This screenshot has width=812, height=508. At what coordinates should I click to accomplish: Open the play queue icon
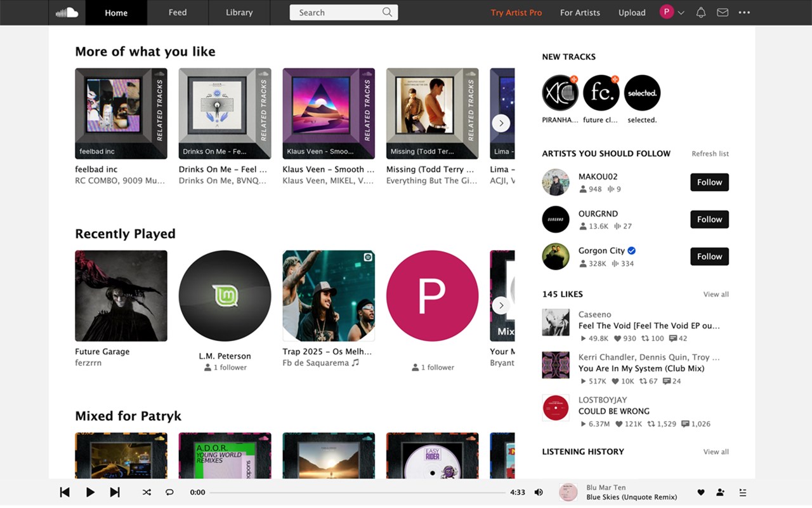click(743, 492)
